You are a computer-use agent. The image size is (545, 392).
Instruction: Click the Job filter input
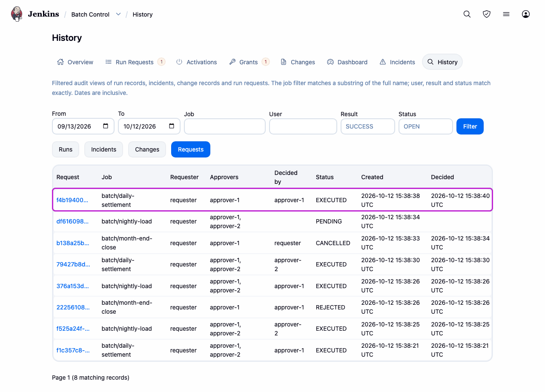click(x=225, y=126)
